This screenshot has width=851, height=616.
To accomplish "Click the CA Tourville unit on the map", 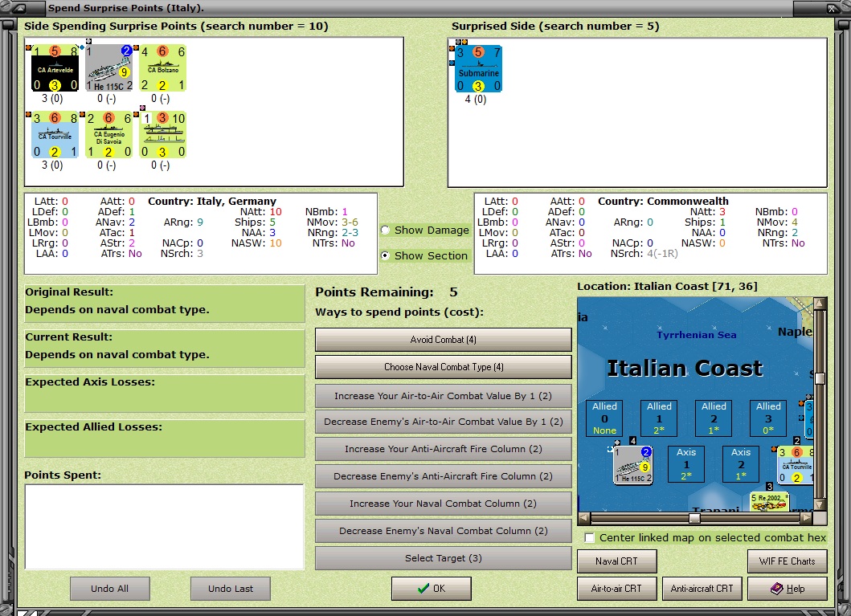I will (x=796, y=465).
